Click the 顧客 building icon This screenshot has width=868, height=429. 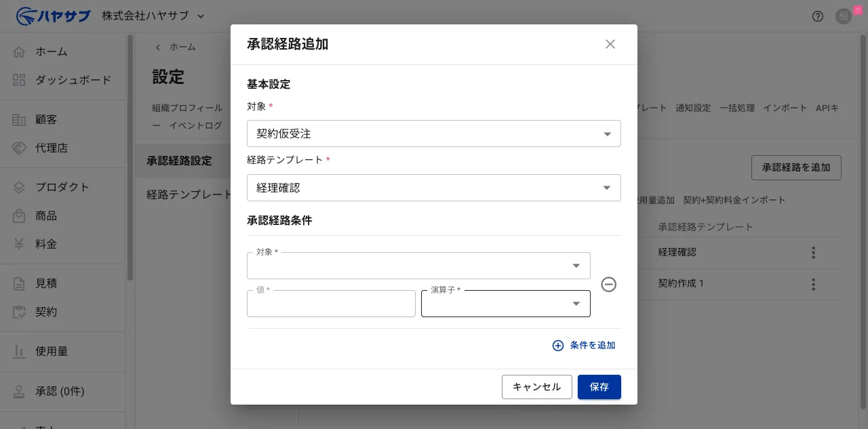(19, 119)
